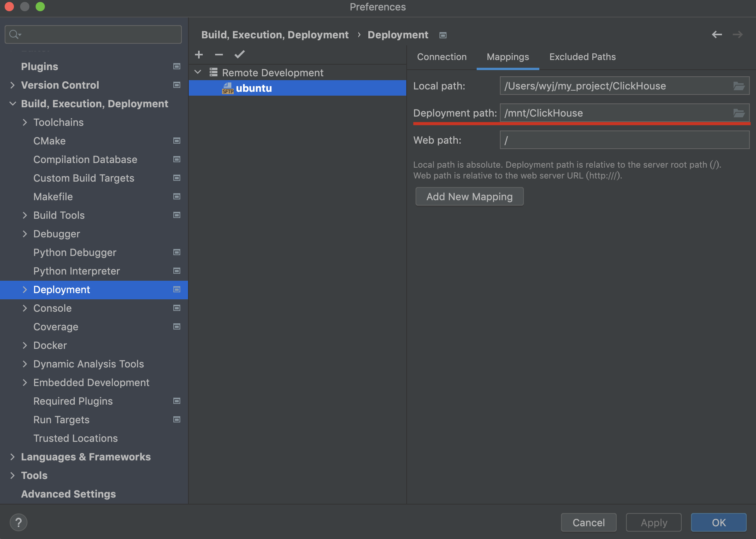This screenshot has height=539, width=756.
Task: Switch to the Connection tab
Action: (441, 57)
